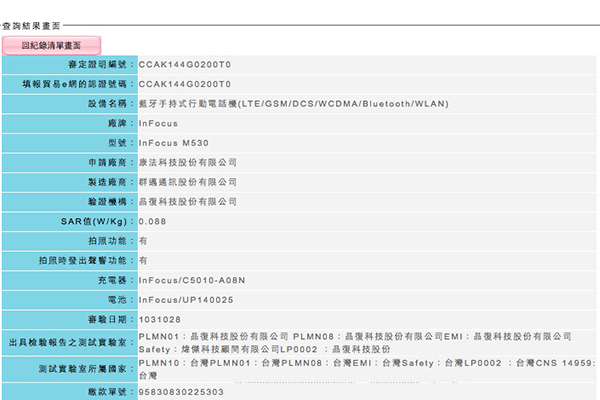Click the device name text containing LTE/GSM/DCS/WCDMA

(293, 104)
